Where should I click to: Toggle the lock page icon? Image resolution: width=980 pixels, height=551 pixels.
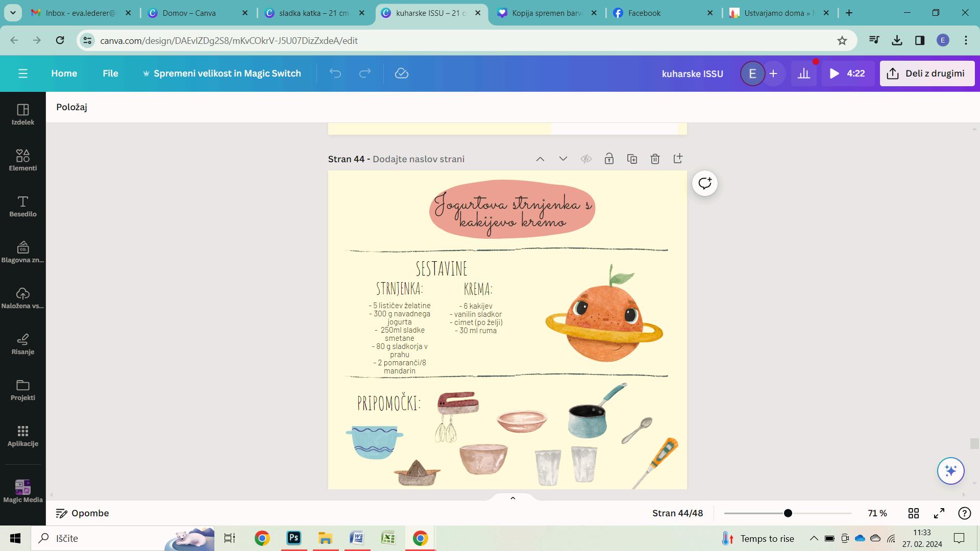(x=609, y=159)
